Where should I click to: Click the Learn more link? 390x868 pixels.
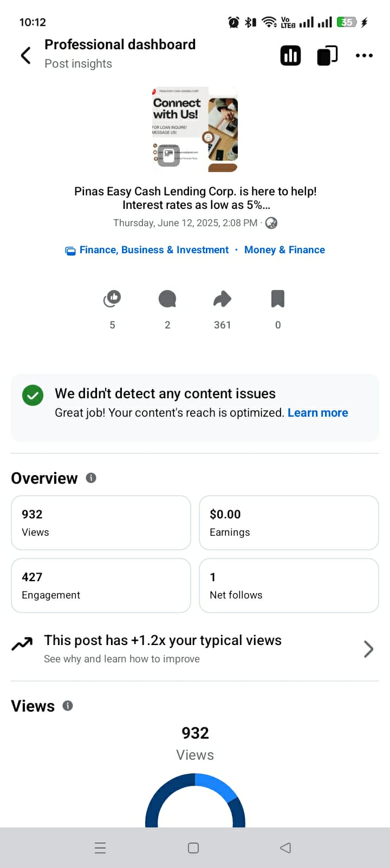point(317,413)
